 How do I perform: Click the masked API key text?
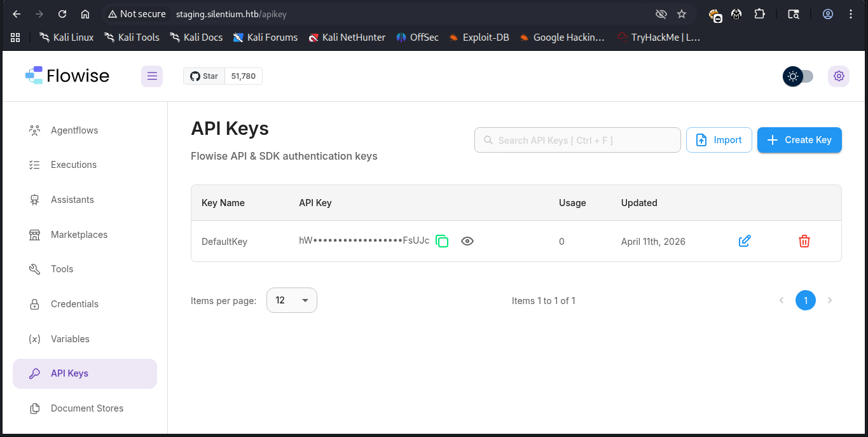click(x=364, y=240)
